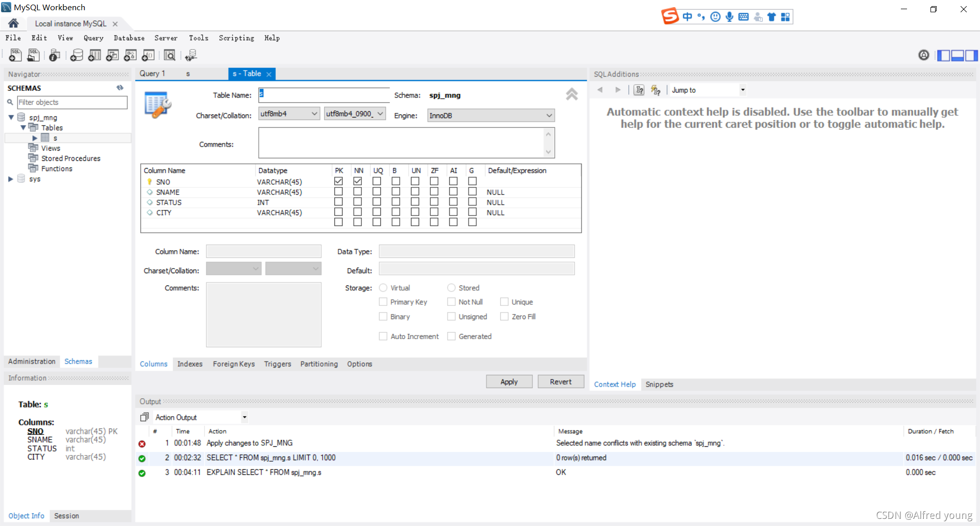Create new function toolbar icon

pos(148,55)
